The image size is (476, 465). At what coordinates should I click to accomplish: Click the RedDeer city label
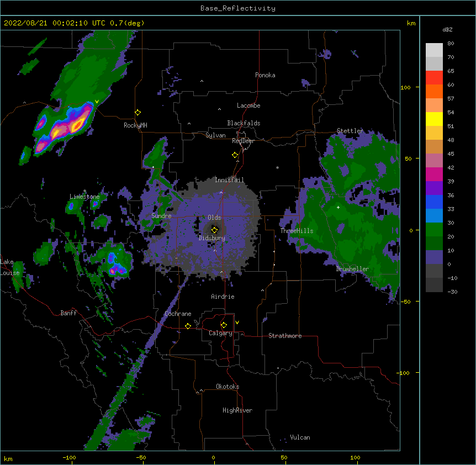pos(243,141)
